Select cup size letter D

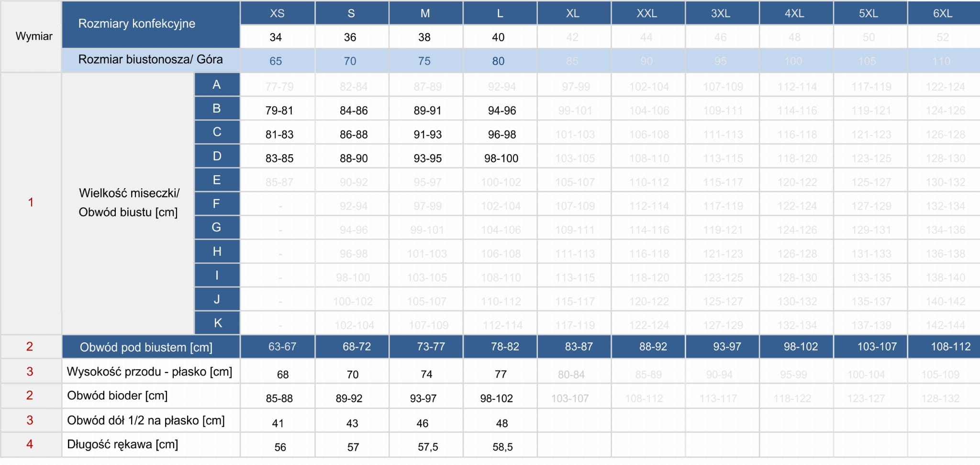(217, 156)
